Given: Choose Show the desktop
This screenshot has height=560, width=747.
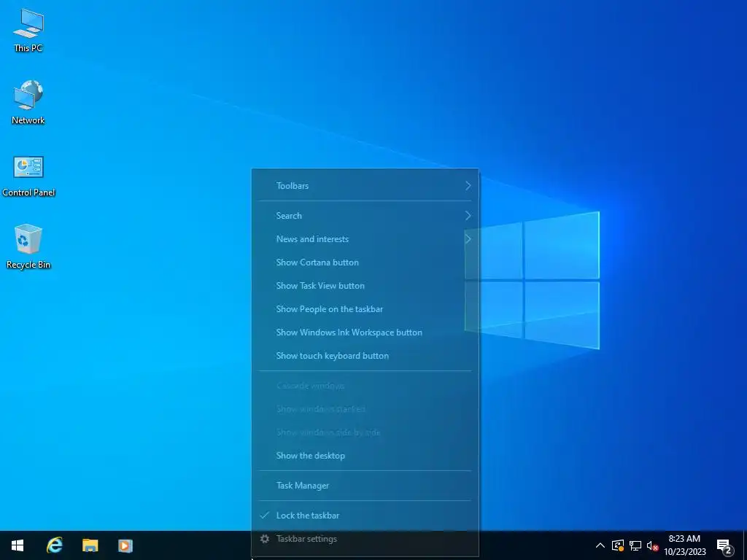Looking at the screenshot, I should (365, 456).
